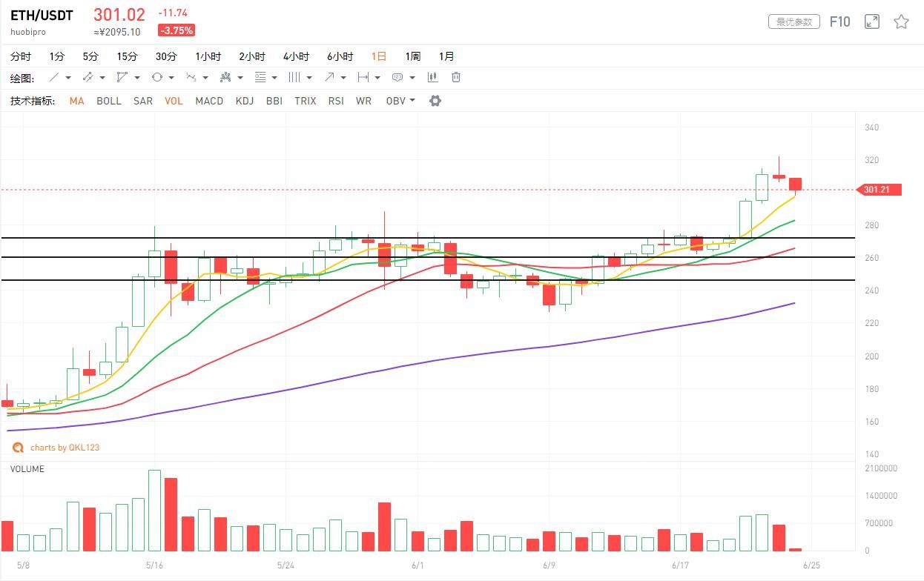Select the Fibonacci lines drawing tool

(x=260, y=78)
